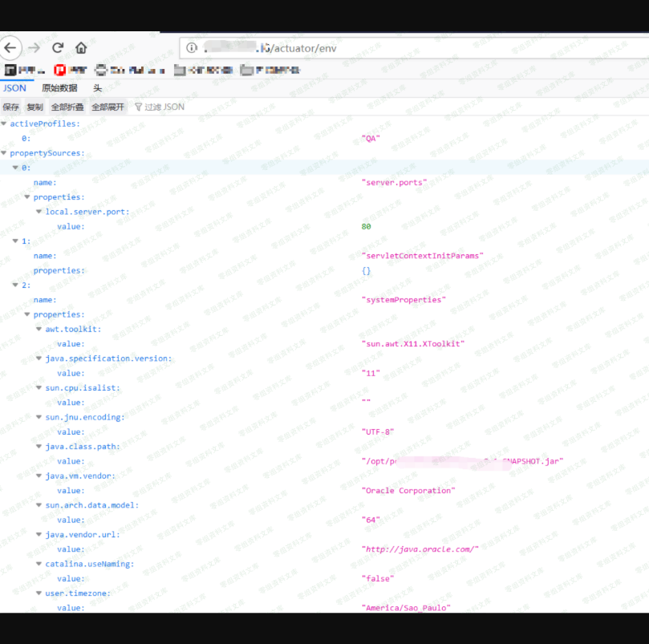Collapse the java.class.path property
The image size is (649, 644).
[39, 447]
